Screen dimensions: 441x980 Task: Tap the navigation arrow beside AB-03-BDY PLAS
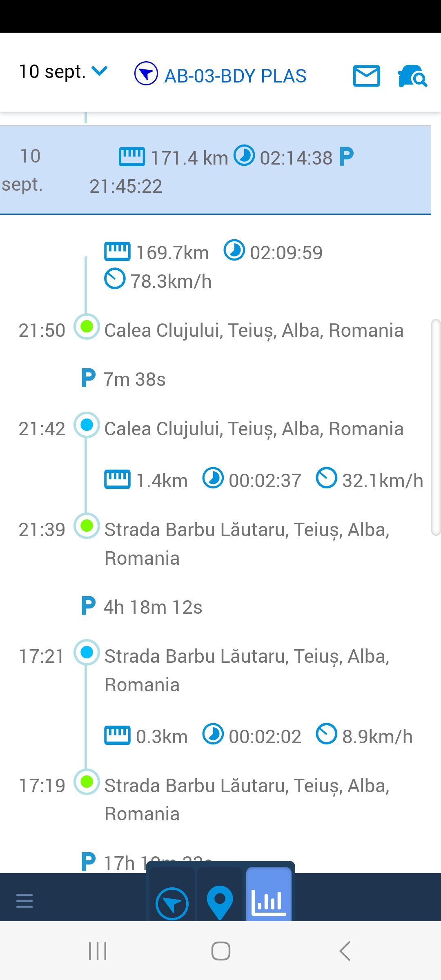[x=146, y=74]
